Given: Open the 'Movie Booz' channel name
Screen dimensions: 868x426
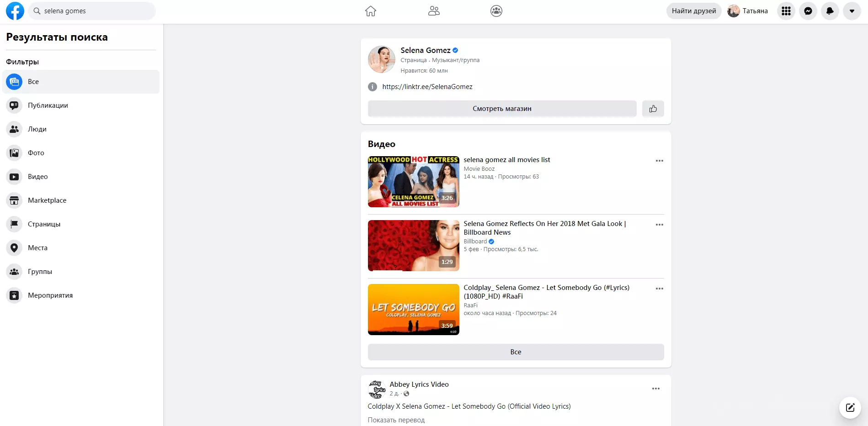Looking at the screenshot, I should pos(479,169).
